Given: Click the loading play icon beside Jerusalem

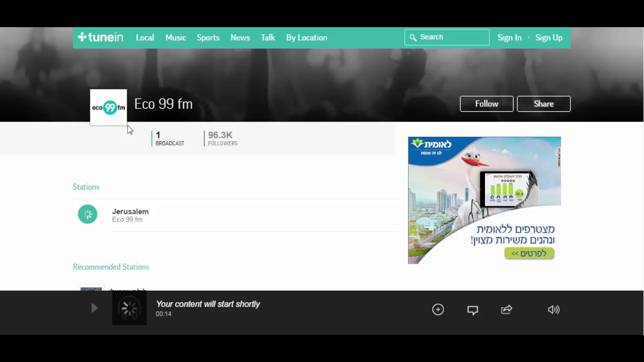Looking at the screenshot, I should [x=88, y=214].
